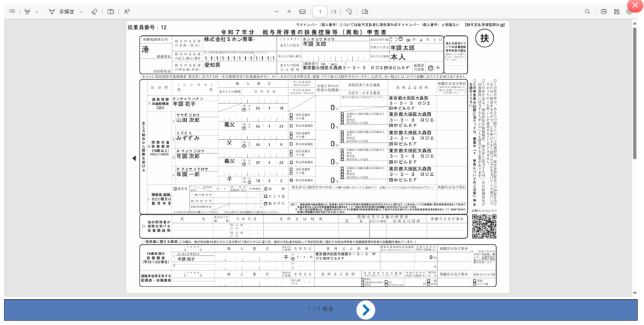Click the vertical scrollbar
The height and width of the screenshot is (325, 644).
point(635,94)
